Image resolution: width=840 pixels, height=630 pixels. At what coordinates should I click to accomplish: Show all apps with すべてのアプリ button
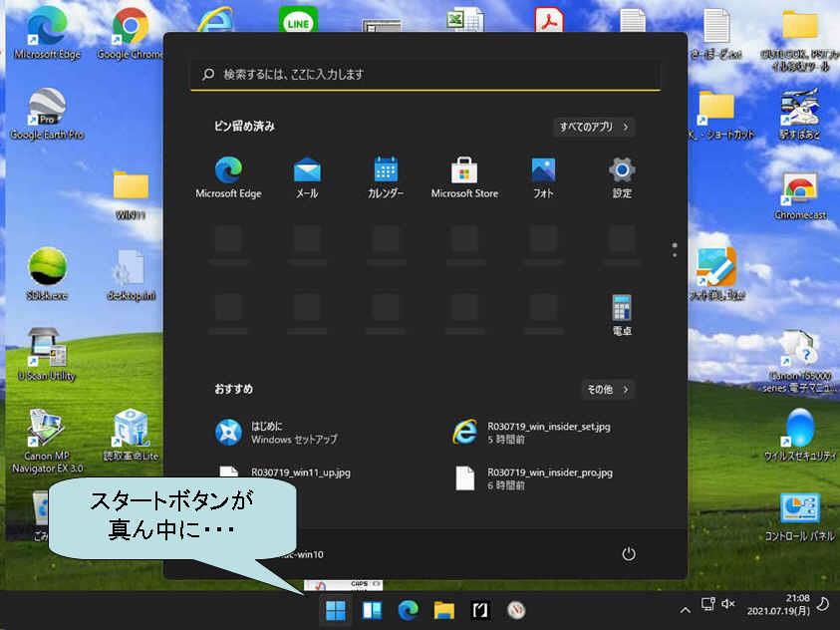594,127
